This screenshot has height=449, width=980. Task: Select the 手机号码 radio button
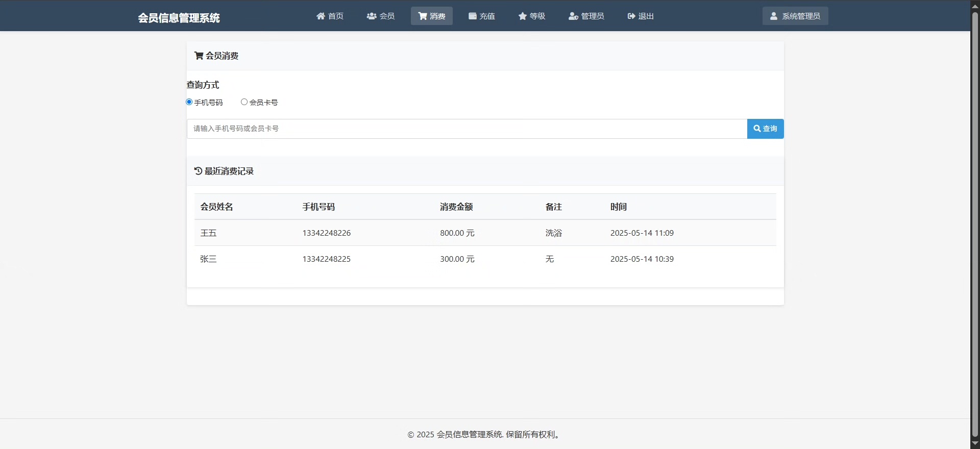[189, 102]
